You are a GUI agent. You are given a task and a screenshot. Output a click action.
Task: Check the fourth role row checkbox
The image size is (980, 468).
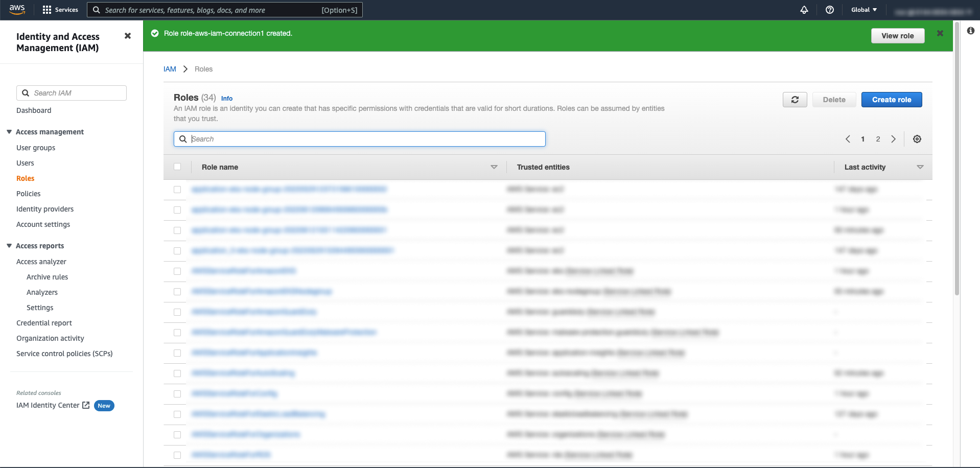click(x=177, y=251)
